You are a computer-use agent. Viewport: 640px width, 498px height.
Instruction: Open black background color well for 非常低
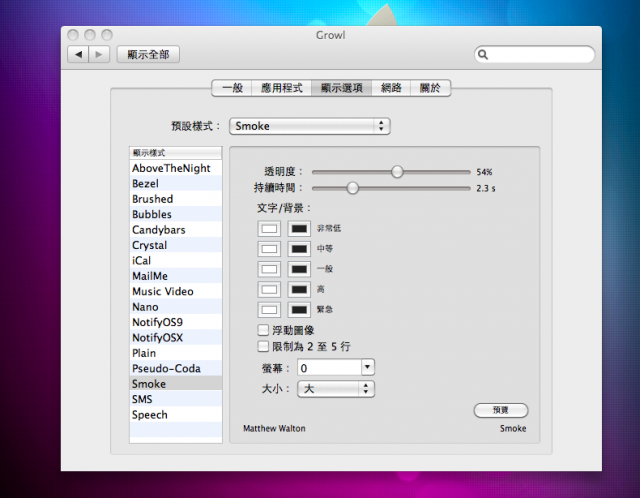click(x=299, y=228)
